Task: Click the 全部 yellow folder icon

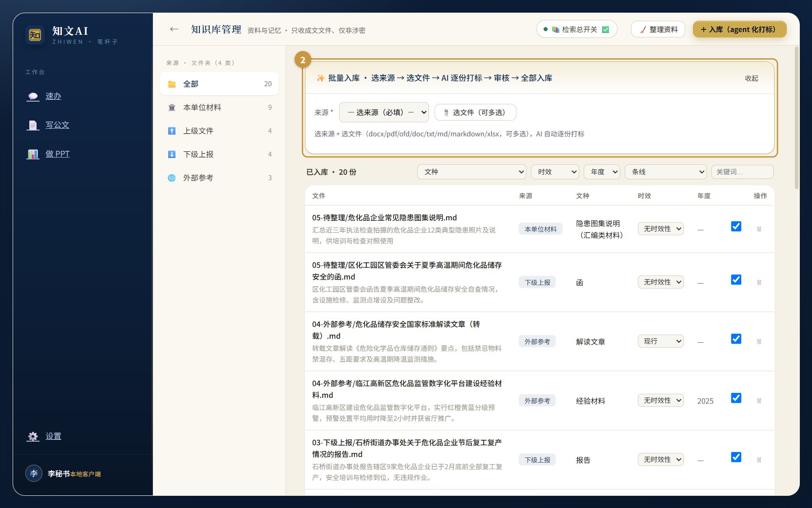Action: point(172,84)
